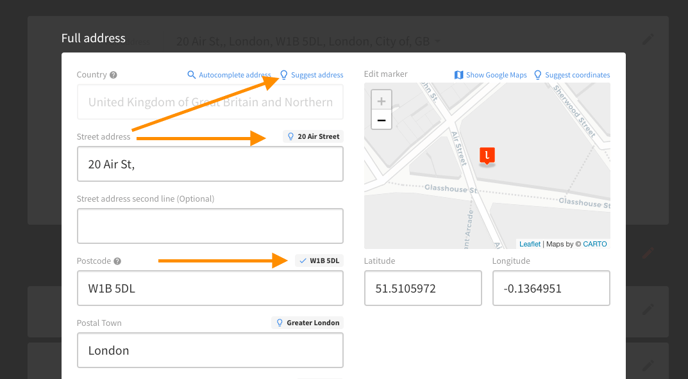Screen dimensions: 688x379
Task: Open the Postcode help question-mark icon
Action: 117,261
